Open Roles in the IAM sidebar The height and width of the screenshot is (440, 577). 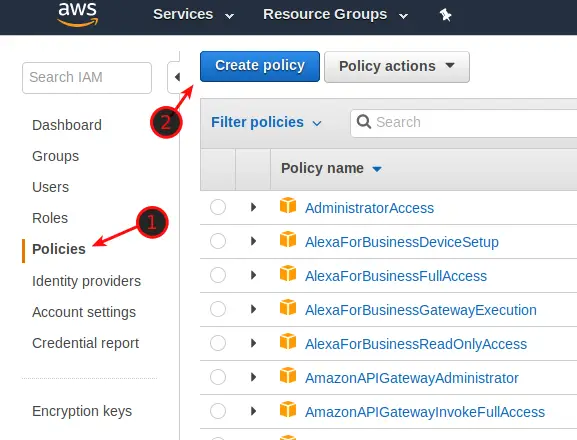50,218
